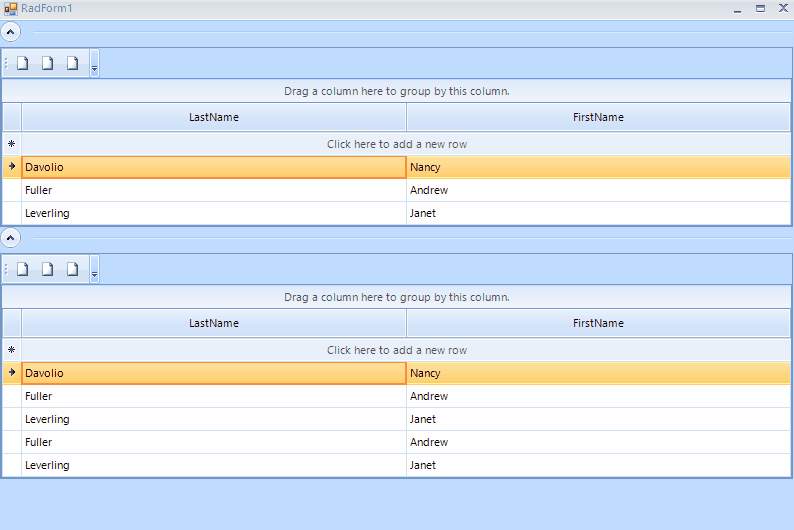The width and height of the screenshot is (794, 530).
Task: Collapse the upper grid panel
Action: 11,32
